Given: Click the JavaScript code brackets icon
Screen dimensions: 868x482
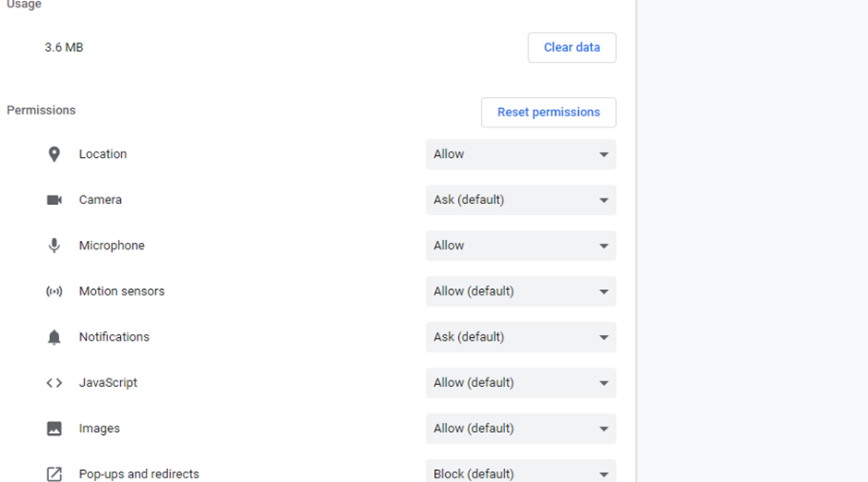Looking at the screenshot, I should 54,382.
